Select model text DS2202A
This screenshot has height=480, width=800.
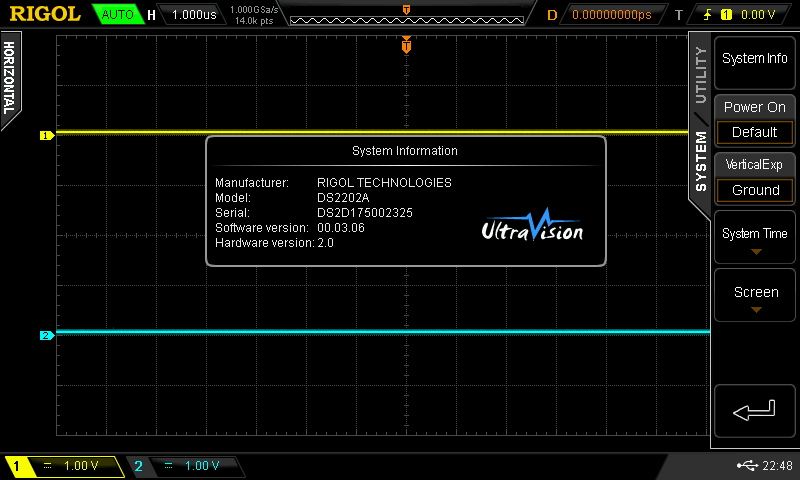[343, 198]
